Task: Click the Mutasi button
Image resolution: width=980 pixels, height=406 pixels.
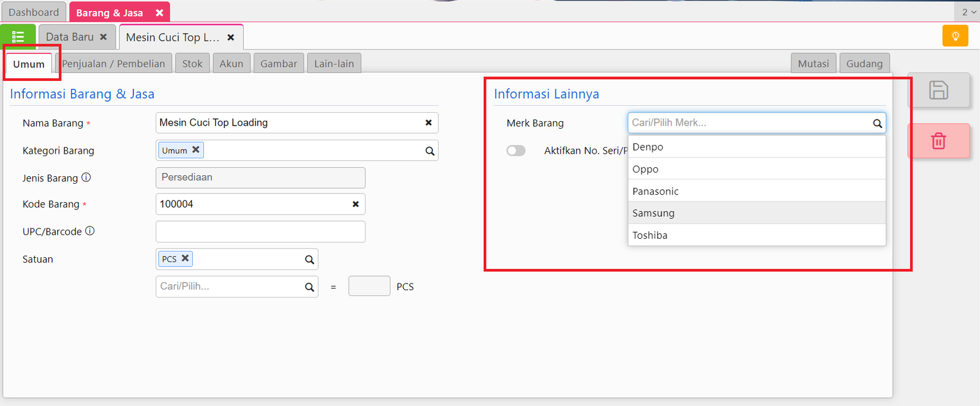Action: pyautogui.click(x=813, y=64)
